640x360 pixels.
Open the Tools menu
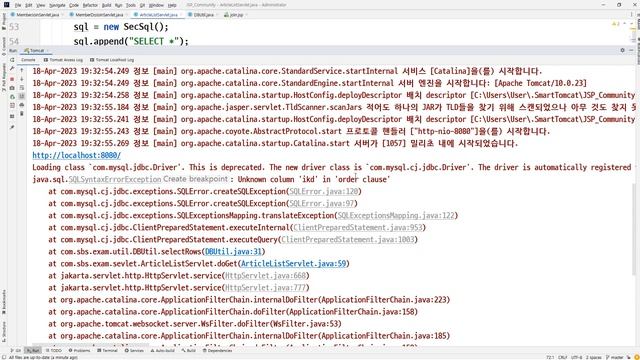pyautogui.click(x=131, y=5)
